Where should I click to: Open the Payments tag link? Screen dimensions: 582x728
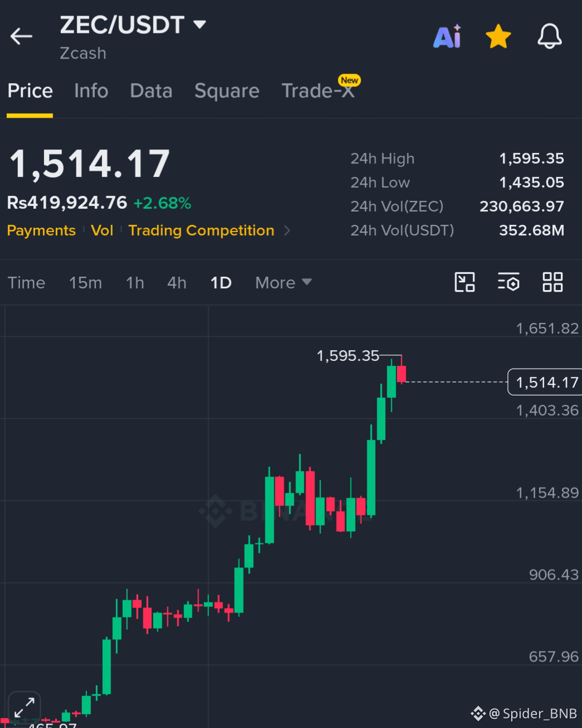point(41,230)
